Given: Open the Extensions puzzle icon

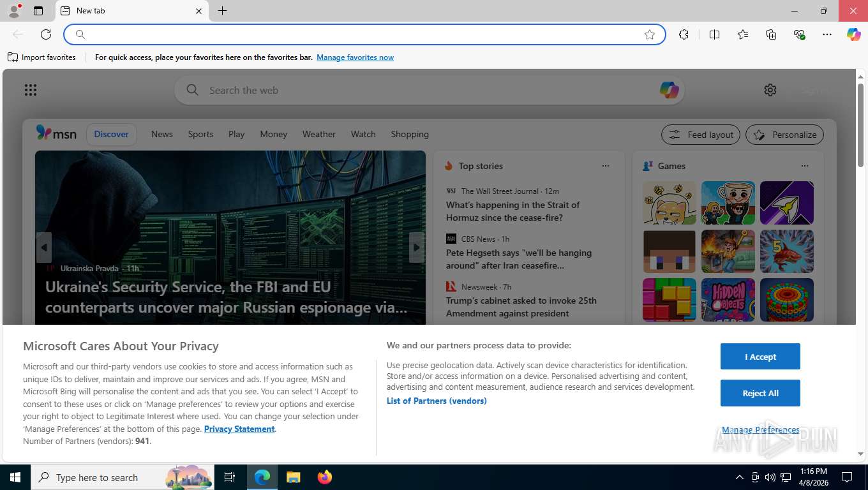Looking at the screenshot, I should pos(684,34).
